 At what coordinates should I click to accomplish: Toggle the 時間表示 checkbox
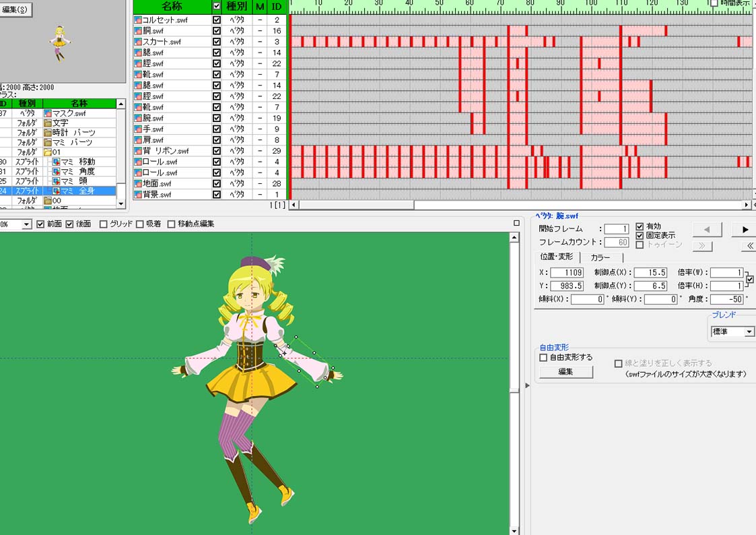pos(714,3)
